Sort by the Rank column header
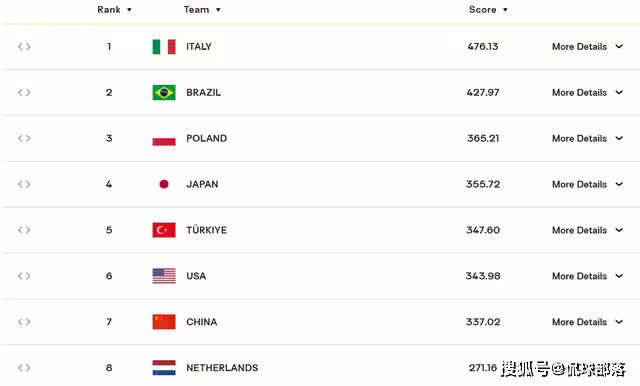The width and height of the screenshot is (640, 386). (x=114, y=9)
